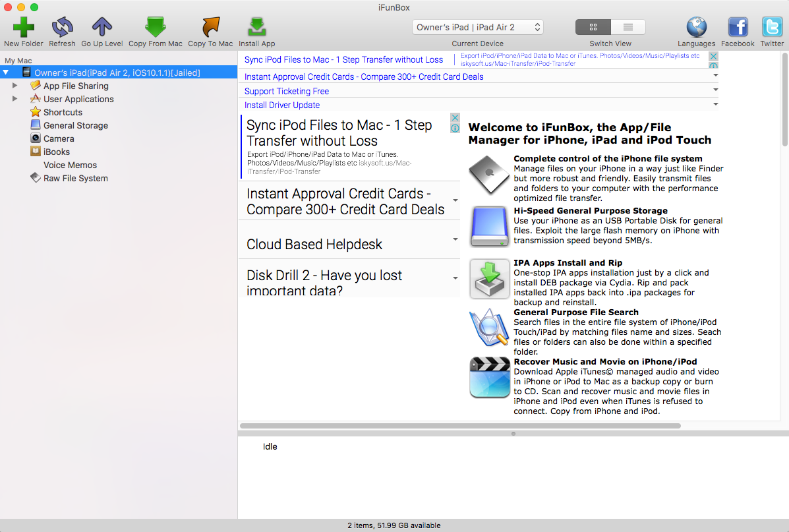Click the Shortcuts star icon
Screen dimensions: 789x532
click(35, 111)
